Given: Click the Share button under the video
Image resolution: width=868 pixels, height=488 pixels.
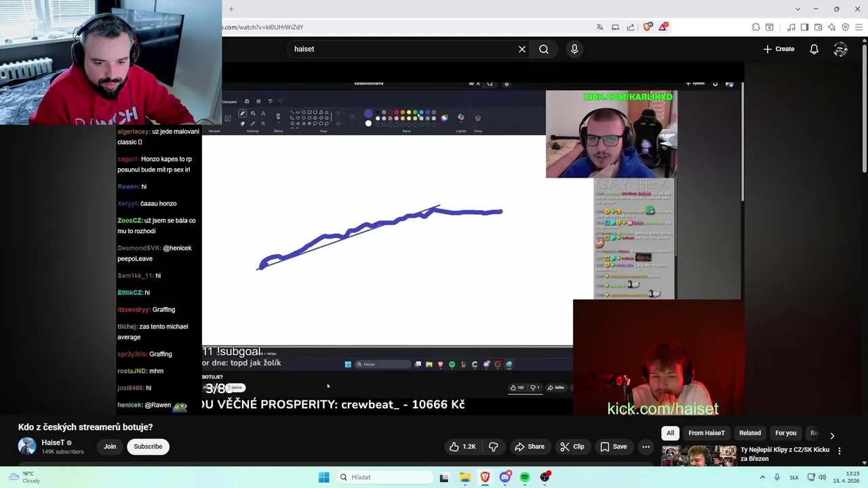Looking at the screenshot, I should pyautogui.click(x=530, y=447).
